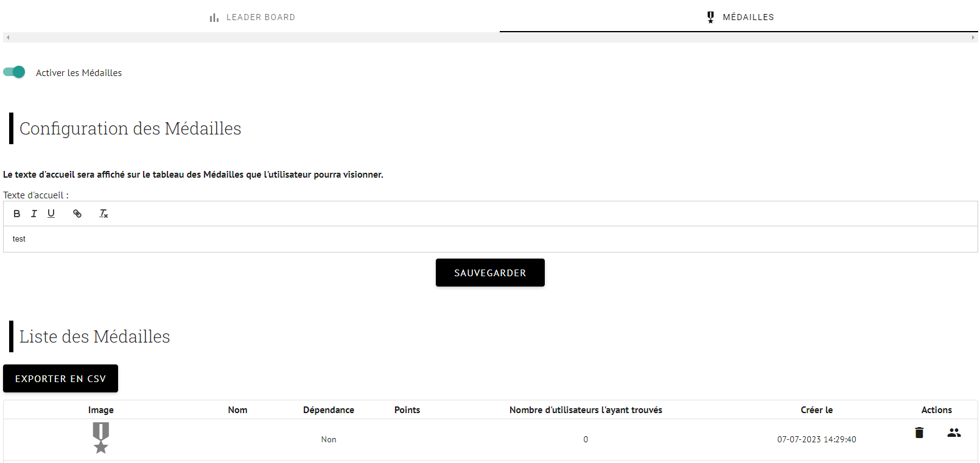Click the Image column header
Screen dimensions: 980x463
(x=101, y=410)
